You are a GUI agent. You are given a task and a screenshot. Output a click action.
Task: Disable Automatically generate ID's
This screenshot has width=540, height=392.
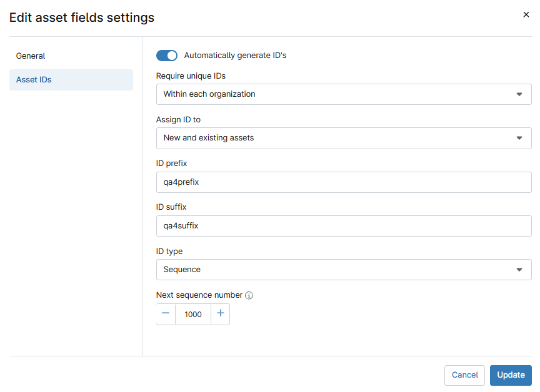(166, 56)
